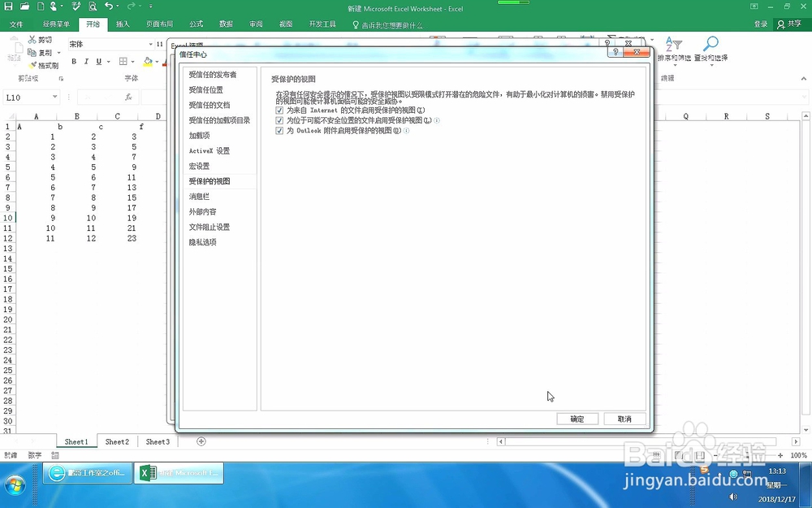This screenshot has width=812, height=508.
Task: Click the insert function fx icon
Action: [x=128, y=97]
